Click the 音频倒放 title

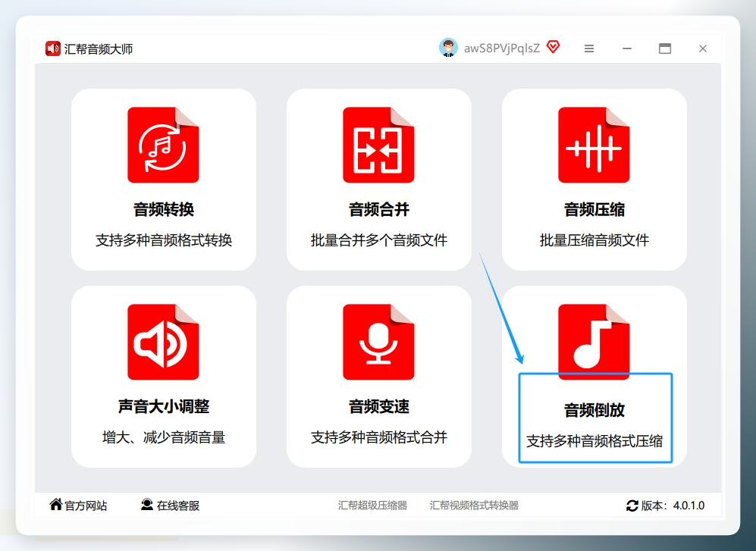coord(594,410)
